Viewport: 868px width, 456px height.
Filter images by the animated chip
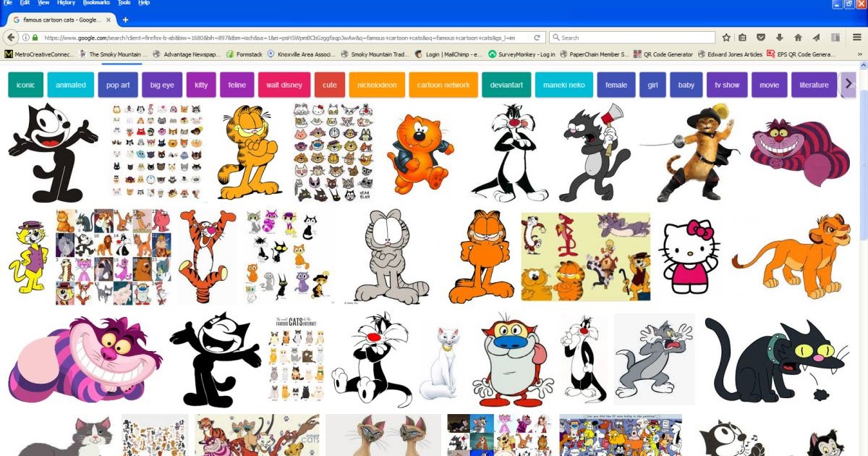(x=71, y=85)
